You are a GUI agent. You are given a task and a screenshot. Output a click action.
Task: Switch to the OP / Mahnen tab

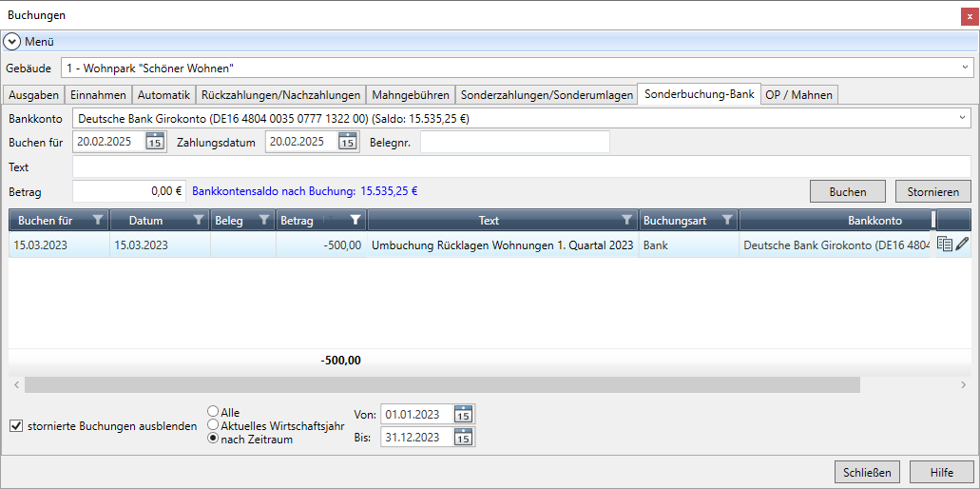pyautogui.click(x=798, y=95)
